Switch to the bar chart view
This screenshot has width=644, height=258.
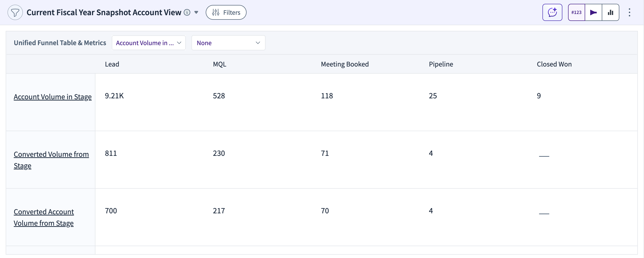[610, 12]
